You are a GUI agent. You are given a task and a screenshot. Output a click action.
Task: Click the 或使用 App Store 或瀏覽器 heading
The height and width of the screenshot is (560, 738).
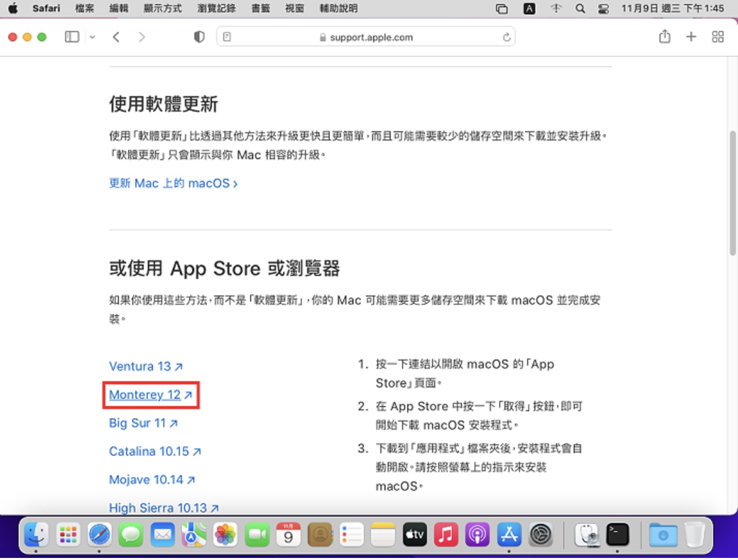(x=224, y=269)
